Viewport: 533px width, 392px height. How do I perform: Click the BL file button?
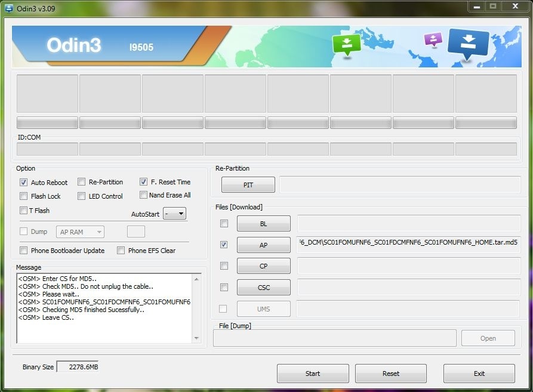pos(263,224)
